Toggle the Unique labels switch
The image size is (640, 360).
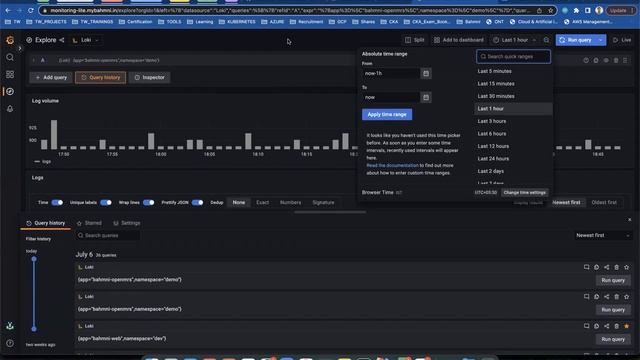[x=106, y=202]
